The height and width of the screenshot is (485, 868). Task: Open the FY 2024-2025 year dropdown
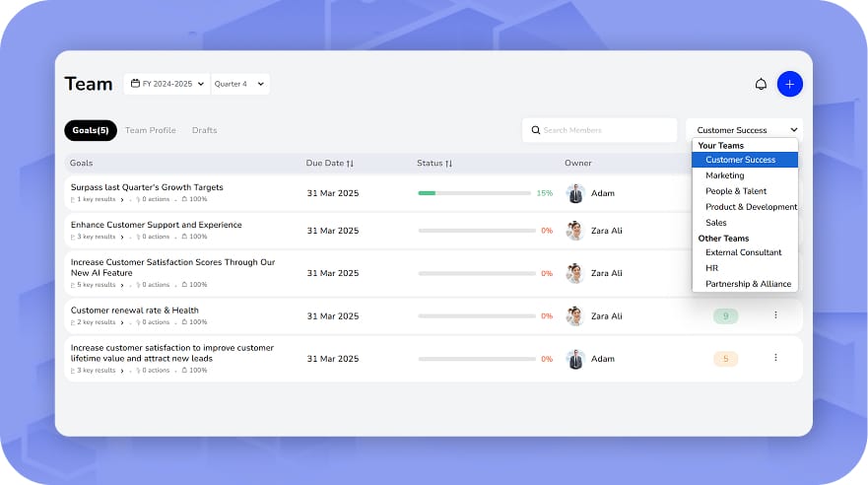167,84
